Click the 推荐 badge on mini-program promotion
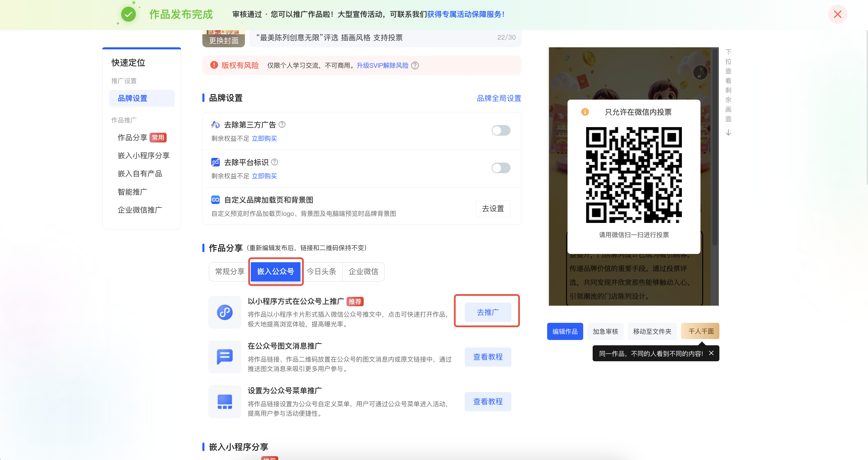Viewport: 868px width, 460px height. (355, 302)
